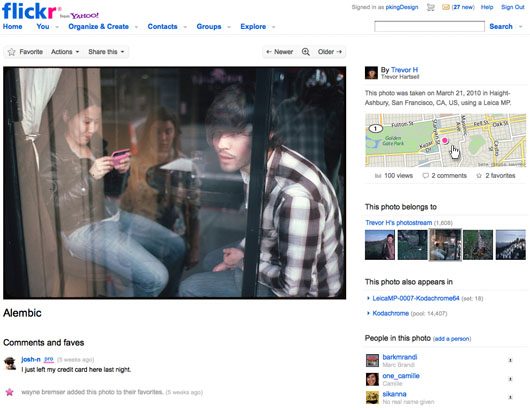Viewport: 530px width, 410px height.
Task: Click the magnifying glass zoom icon
Action: pyautogui.click(x=306, y=52)
